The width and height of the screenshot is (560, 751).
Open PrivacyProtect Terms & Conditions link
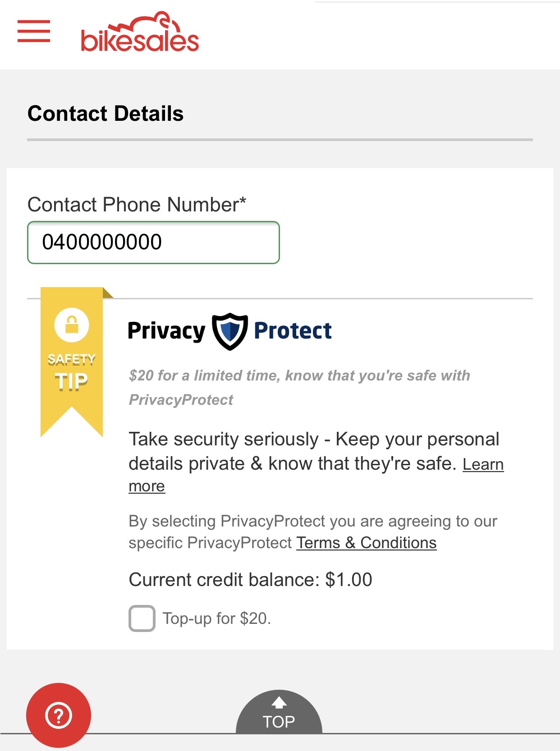tap(366, 543)
